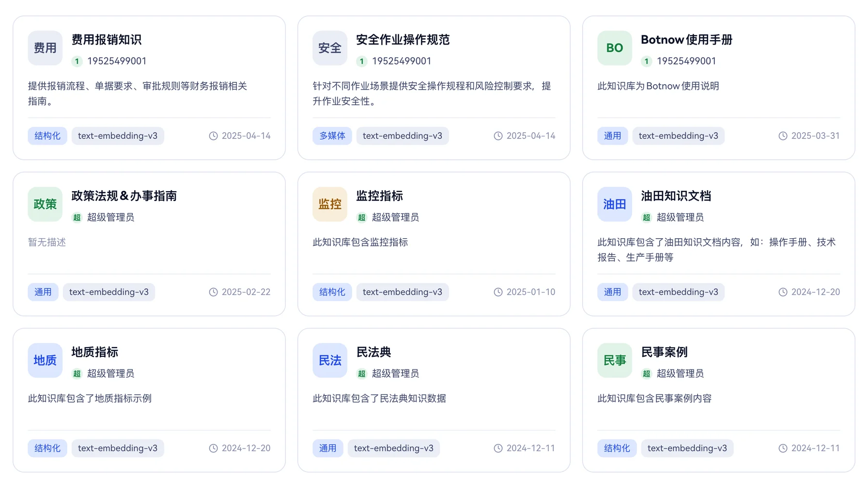The width and height of the screenshot is (868, 488).
Task: Click 暂无描述 placeholder text
Action: coord(47,242)
